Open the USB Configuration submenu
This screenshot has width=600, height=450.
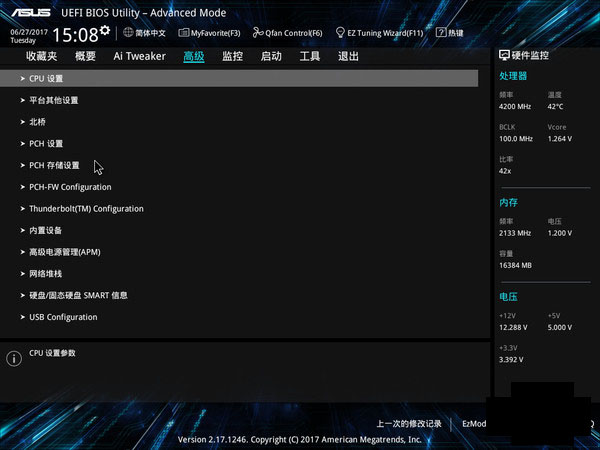coord(63,317)
